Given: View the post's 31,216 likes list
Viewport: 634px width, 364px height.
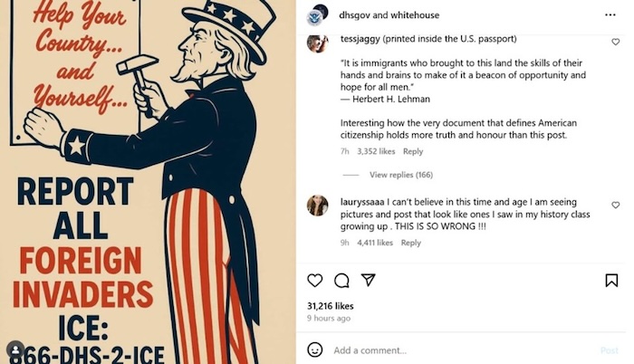Looking at the screenshot, I should tap(331, 306).
